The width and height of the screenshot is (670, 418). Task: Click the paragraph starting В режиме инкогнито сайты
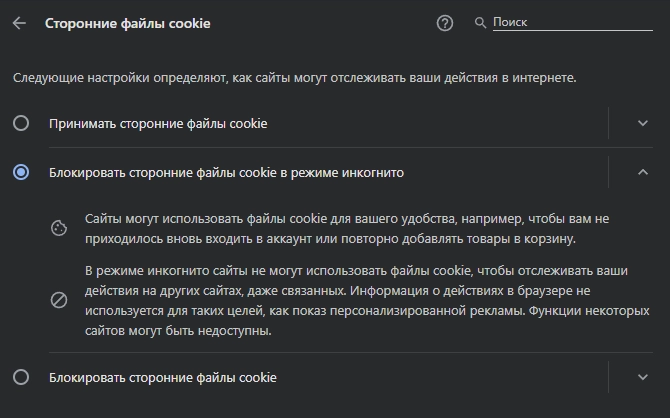pos(367,300)
